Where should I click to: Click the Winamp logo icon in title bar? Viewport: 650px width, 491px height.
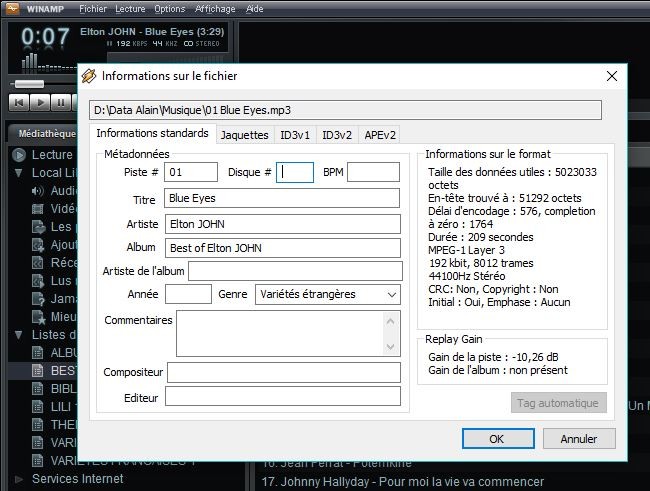(x=12, y=8)
